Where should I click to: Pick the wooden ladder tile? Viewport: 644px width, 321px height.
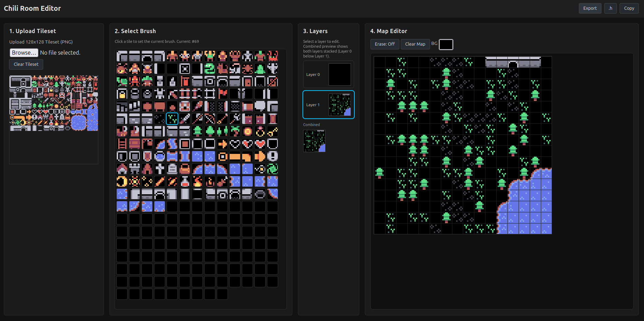[x=122, y=144]
